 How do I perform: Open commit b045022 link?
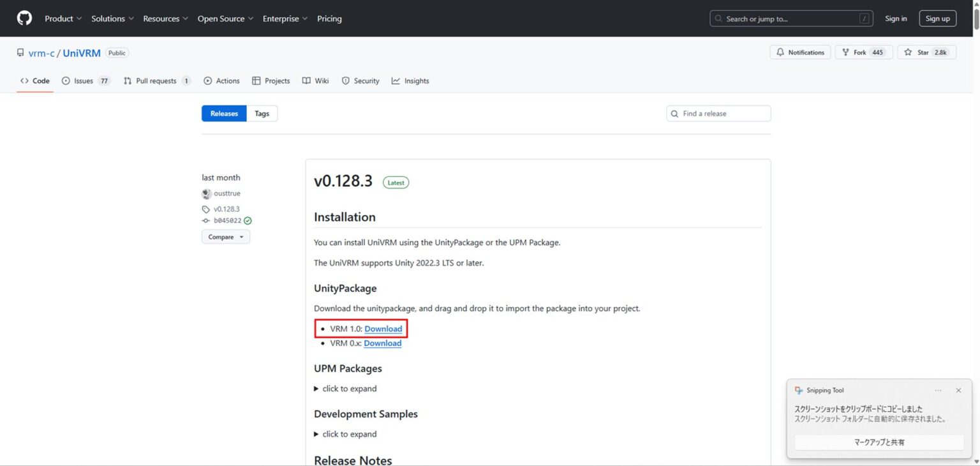pos(227,220)
